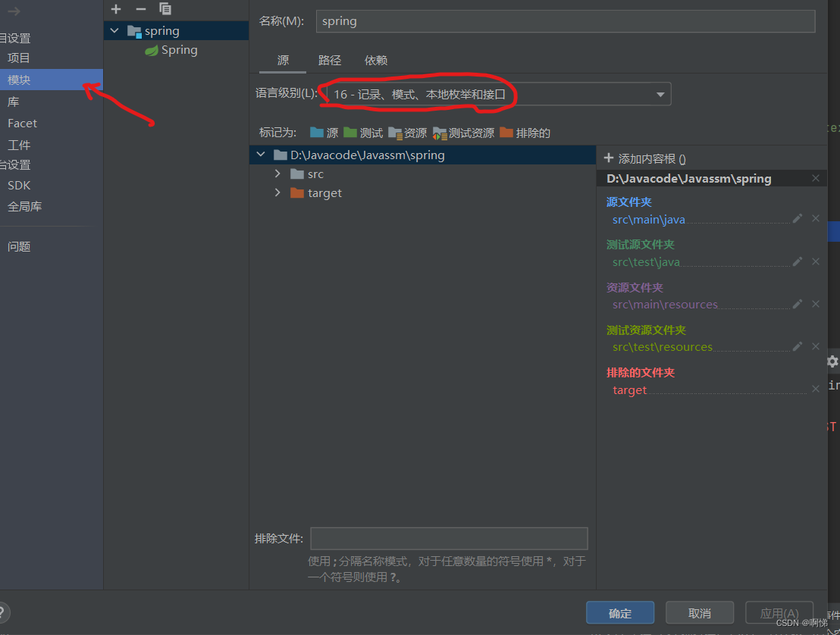Click the 取消 button
840x635 pixels.
pos(699,612)
